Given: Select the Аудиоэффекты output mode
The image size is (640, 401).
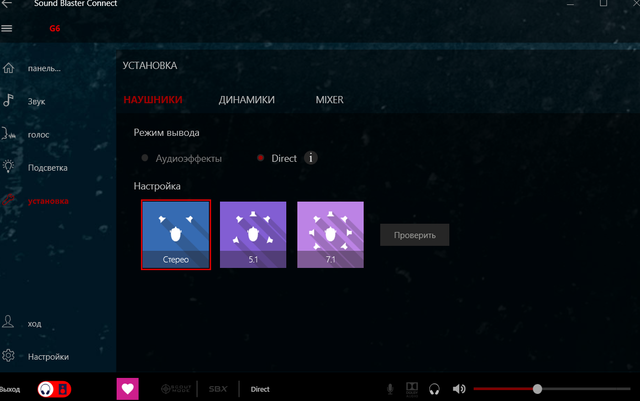Looking at the screenshot, I should 182,158.
